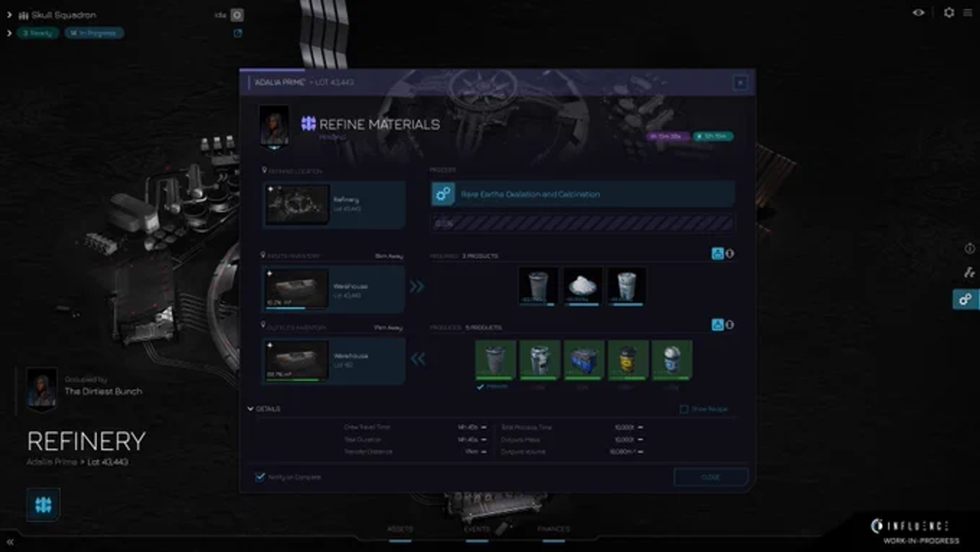Open the hamburger menu at top right
980x552 pixels.
(x=968, y=12)
